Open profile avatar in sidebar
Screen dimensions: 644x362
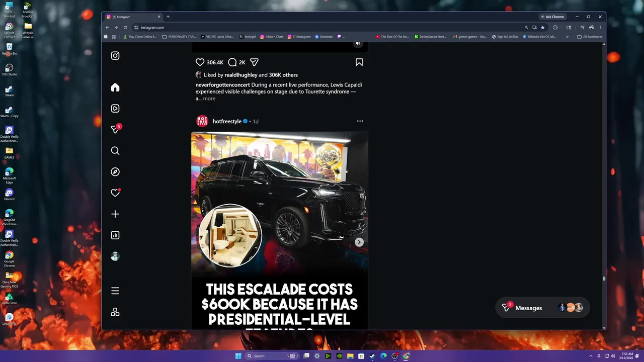[x=115, y=256]
